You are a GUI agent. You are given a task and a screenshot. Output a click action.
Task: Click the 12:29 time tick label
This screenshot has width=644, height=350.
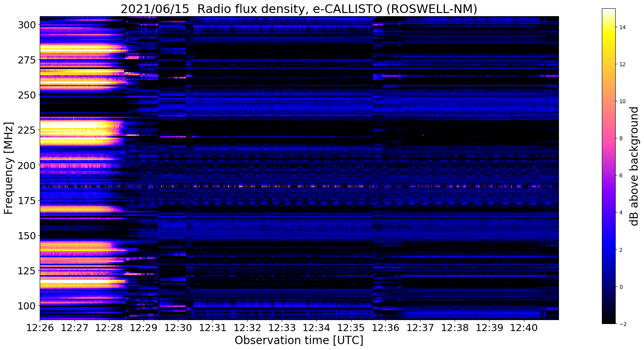[144, 328]
